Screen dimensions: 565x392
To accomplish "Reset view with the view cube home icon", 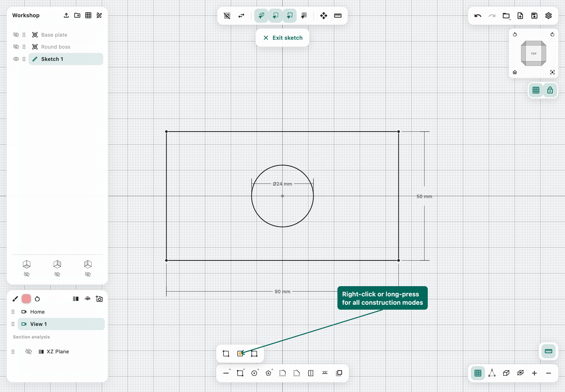I will point(515,72).
